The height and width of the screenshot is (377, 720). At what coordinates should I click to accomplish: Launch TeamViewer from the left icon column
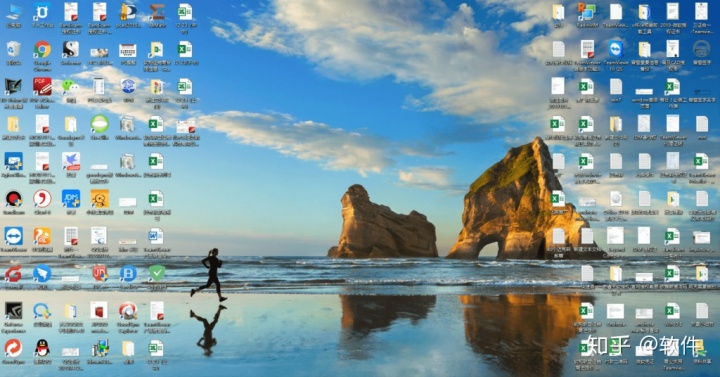(13, 236)
